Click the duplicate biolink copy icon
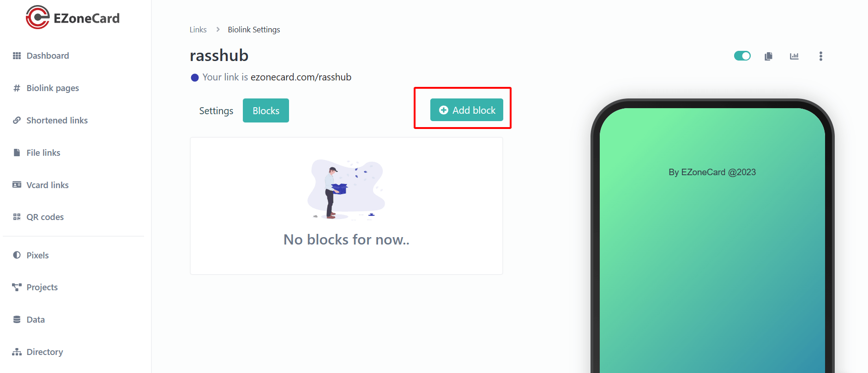The height and width of the screenshot is (373, 868). [x=768, y=56]
